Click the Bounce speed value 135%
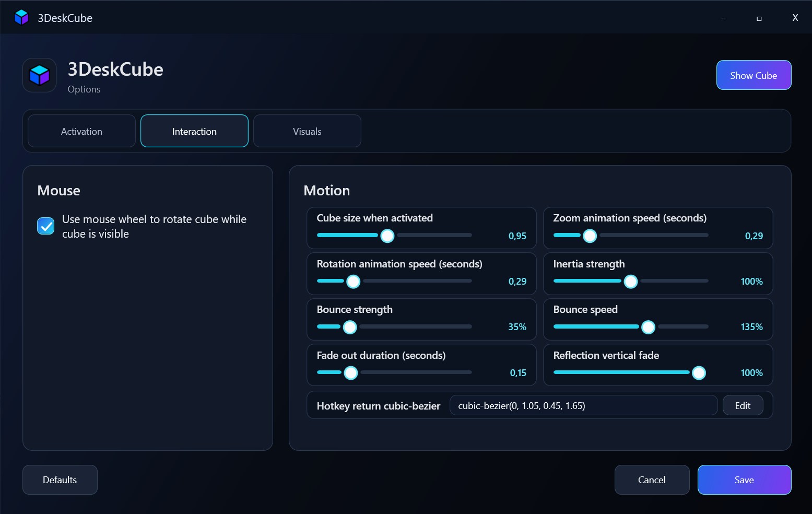 752,327
